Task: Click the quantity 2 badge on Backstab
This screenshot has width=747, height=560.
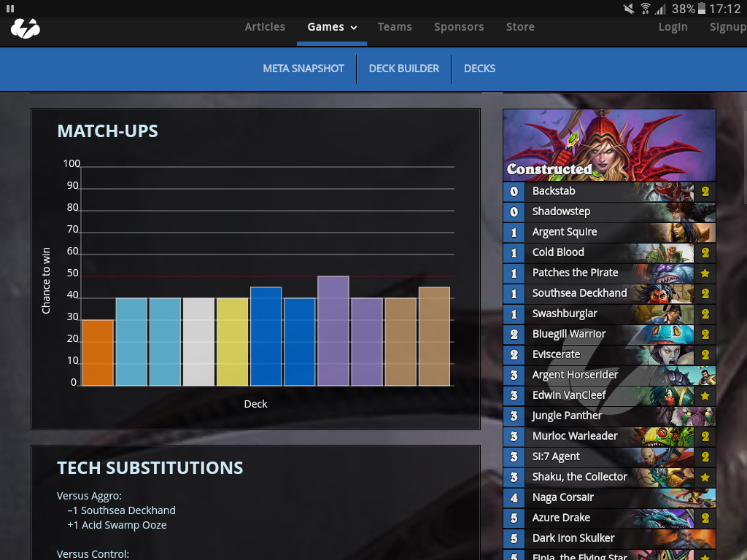Action: 705,192
